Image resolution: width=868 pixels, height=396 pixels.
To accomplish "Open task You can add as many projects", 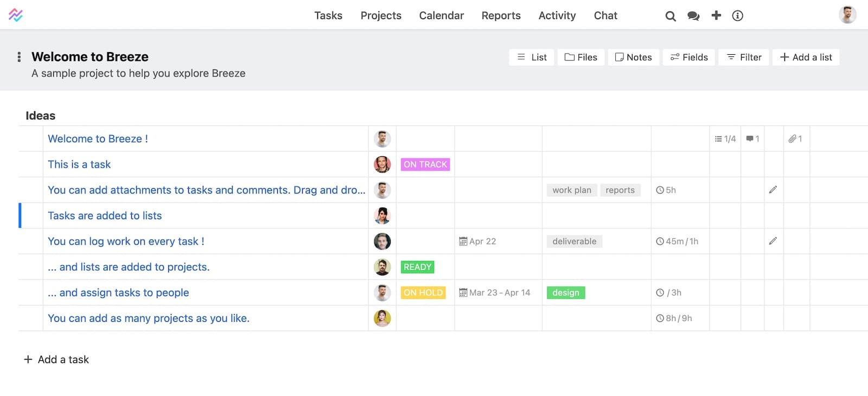I will click(149, 318).
